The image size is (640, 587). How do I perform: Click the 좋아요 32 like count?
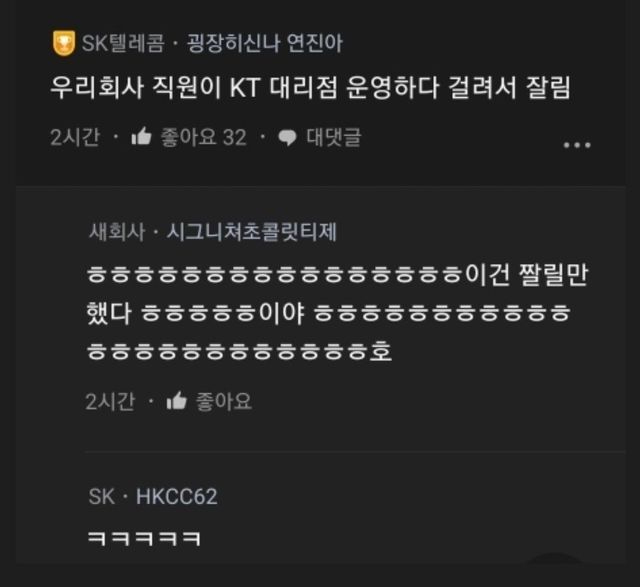tap(203, 137)
